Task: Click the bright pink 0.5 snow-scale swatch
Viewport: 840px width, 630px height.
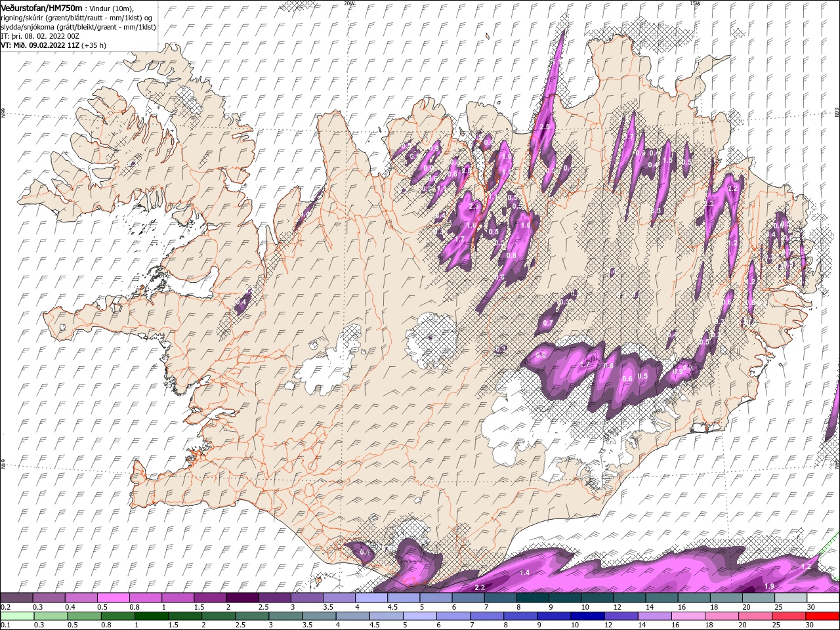Action: click(x=113, y=598)
